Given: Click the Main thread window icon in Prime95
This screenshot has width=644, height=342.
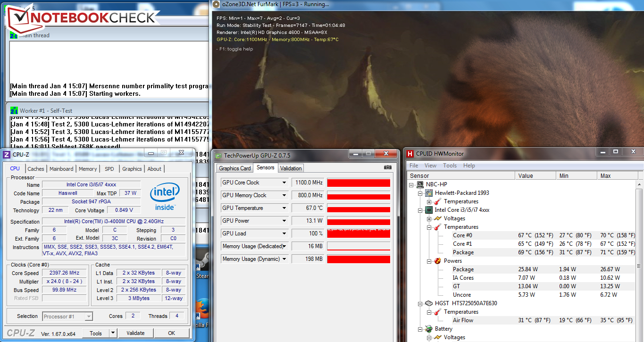Looking at the screenshot, I should coord(14,35).
